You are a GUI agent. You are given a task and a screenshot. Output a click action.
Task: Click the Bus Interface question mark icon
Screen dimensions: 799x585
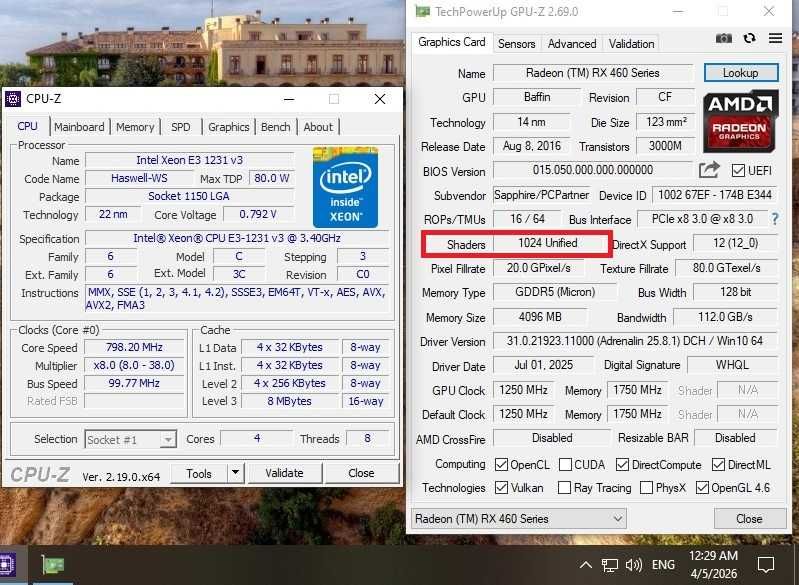pyautogui.click(x=775, y=219)
